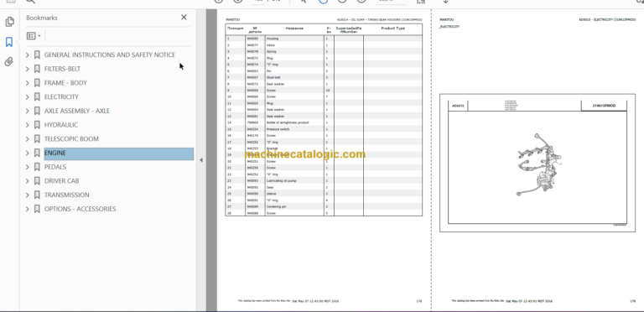
Task: Click page number 179 in footer
Action: pos(632,301)
